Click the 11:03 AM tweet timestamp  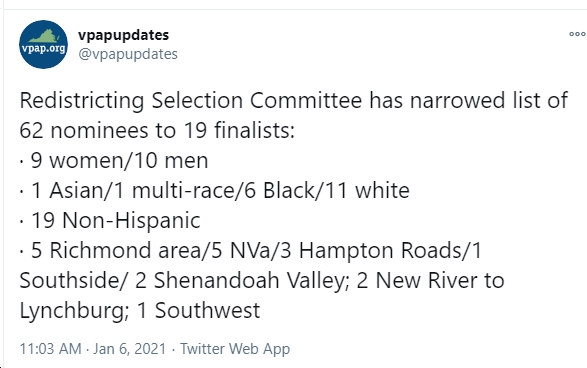[50, 349]
